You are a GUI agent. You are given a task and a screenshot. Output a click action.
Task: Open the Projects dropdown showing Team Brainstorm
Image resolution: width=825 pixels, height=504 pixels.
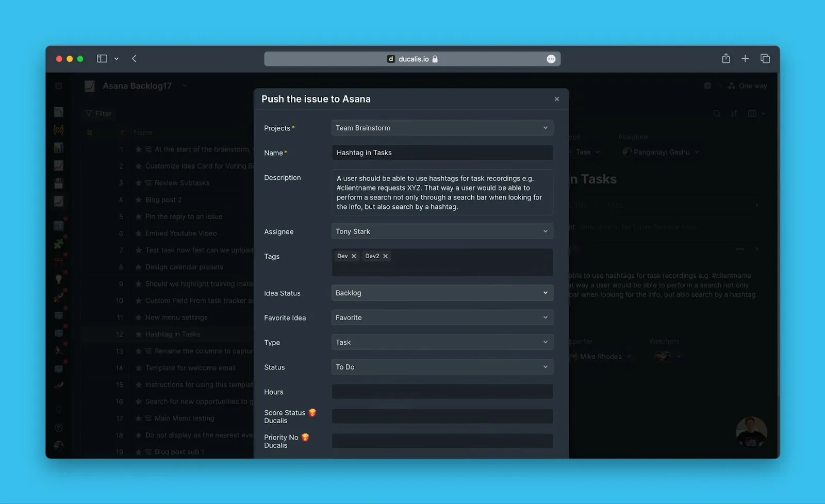[442, 128]
